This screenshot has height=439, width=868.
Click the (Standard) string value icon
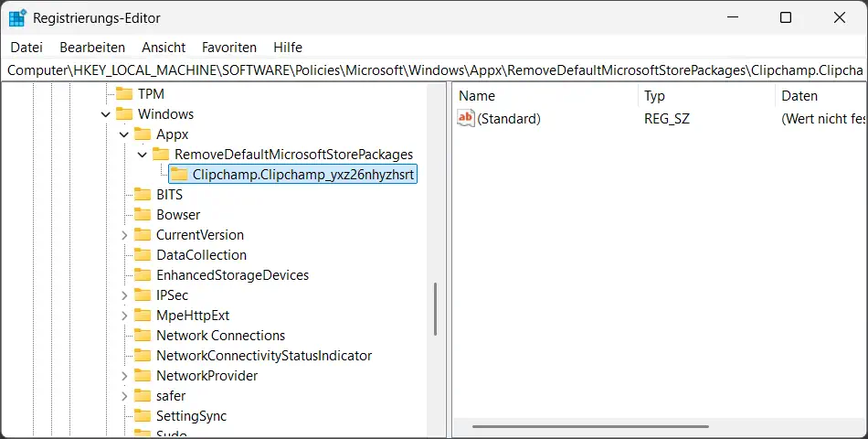coord(466,119)
